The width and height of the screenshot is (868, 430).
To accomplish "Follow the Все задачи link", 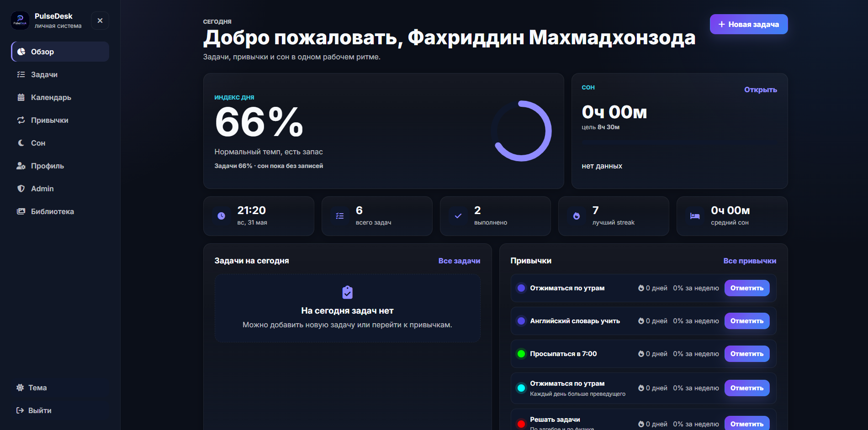I will point(459,261).
